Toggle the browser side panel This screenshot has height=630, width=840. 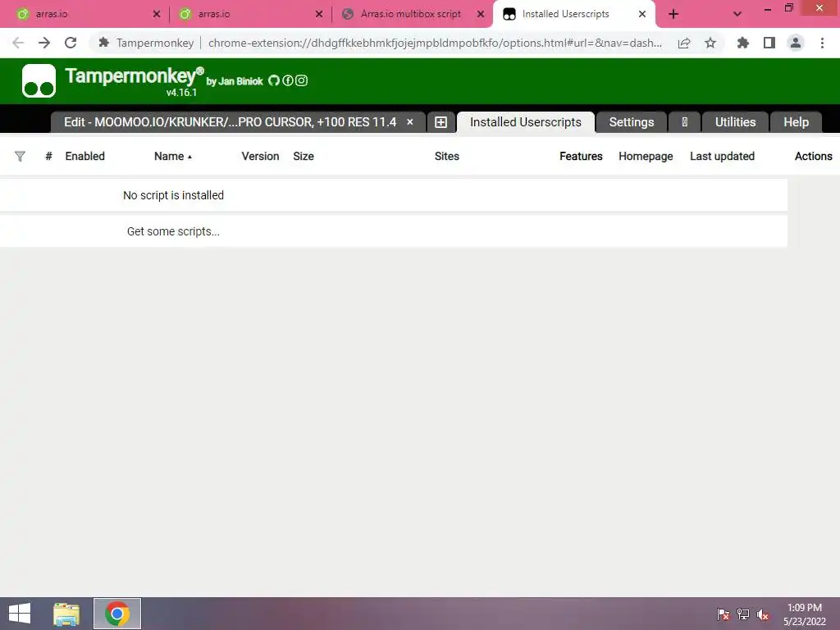(769, 43)
